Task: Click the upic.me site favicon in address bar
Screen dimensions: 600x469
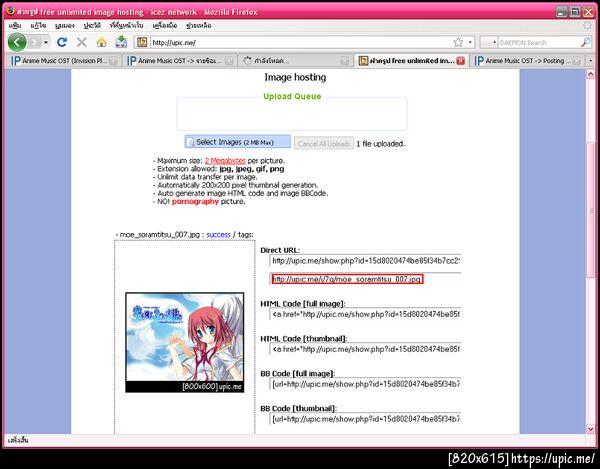Action: [x=142, y=42]
